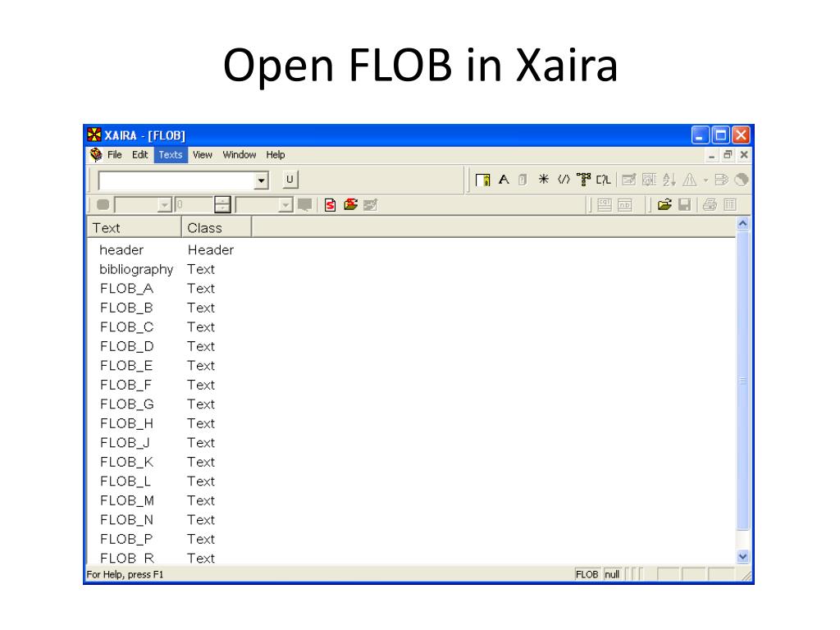Open the File menu

point(115,155)
